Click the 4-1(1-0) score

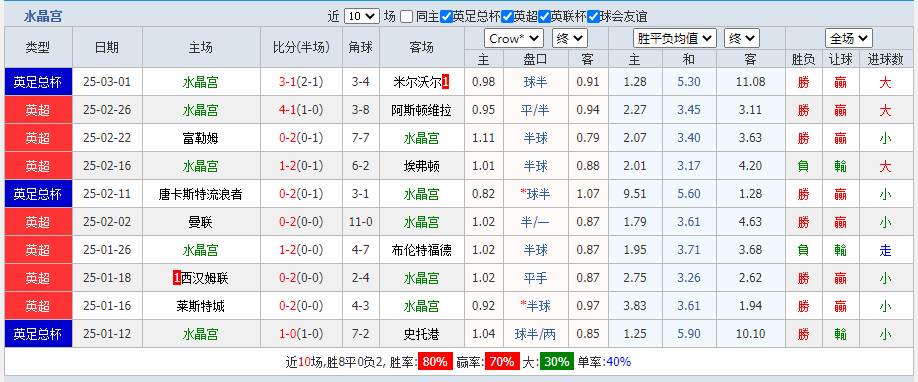pyautogui.click(x=301, y=110)
